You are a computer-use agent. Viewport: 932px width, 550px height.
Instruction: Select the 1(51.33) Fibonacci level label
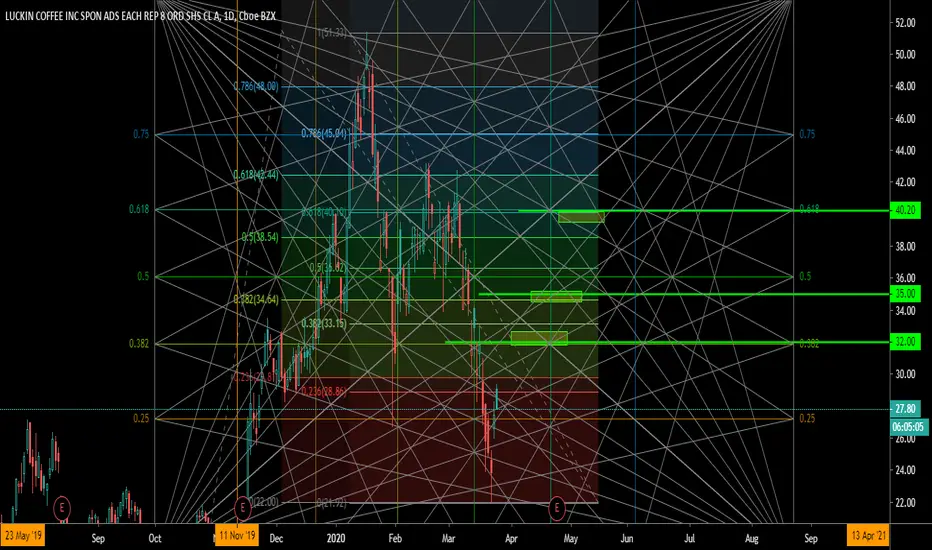332,33
